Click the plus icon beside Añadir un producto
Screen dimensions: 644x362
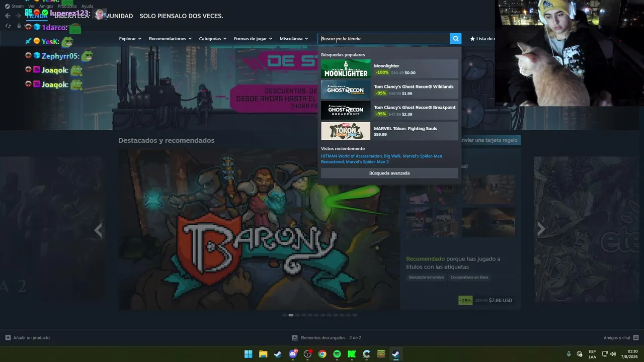pyautogui.click(x=8, y=338)
